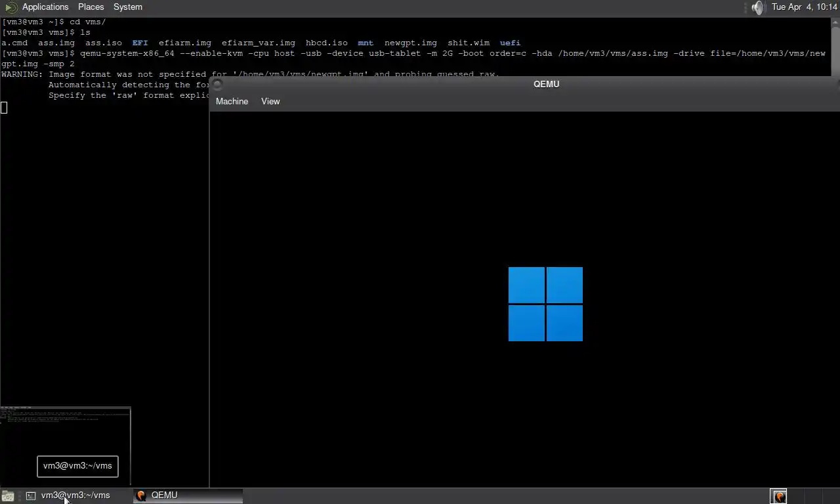840x504 pixels.
Task: Open QEMU's View menu
Action: click(x=270, y=101)
